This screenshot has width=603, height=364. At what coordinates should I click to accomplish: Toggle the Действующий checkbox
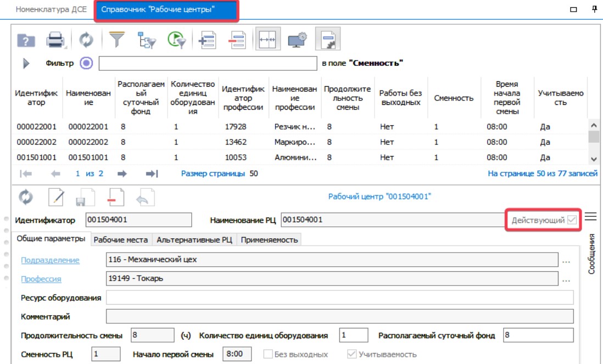tap(572, 220)
